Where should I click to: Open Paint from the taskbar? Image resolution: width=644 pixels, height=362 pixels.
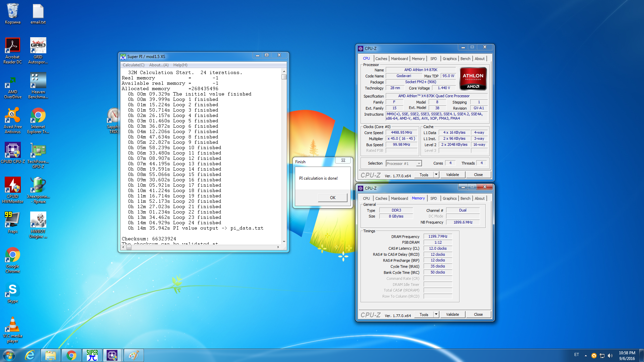click(x=133, y=355)
